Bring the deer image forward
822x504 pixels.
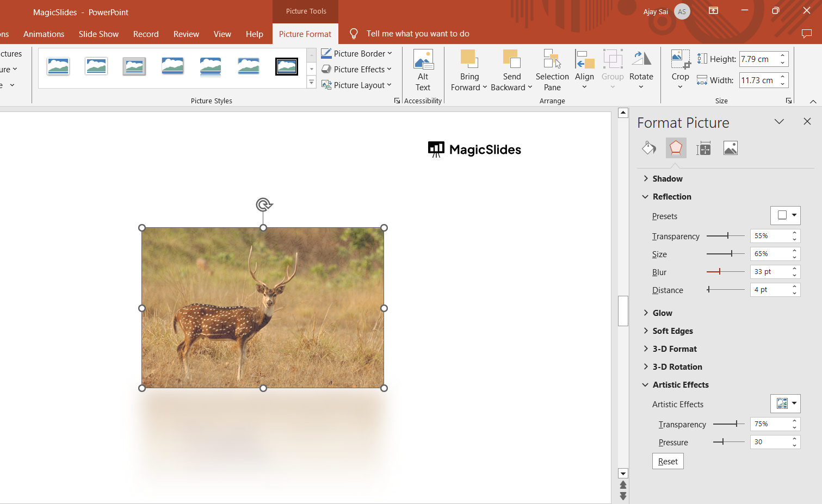coord(468,70)
